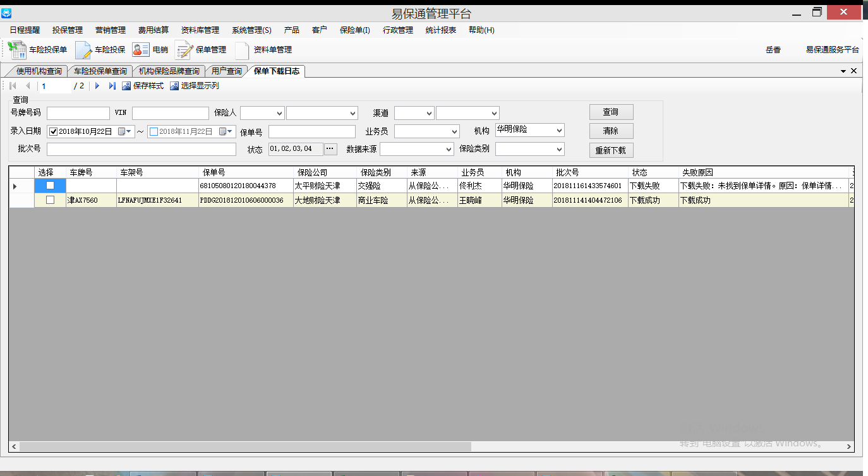Screen dimensions: 868x476
Task: Click the 保存样式 save layout icon
Action: click(x=126, y=86)
